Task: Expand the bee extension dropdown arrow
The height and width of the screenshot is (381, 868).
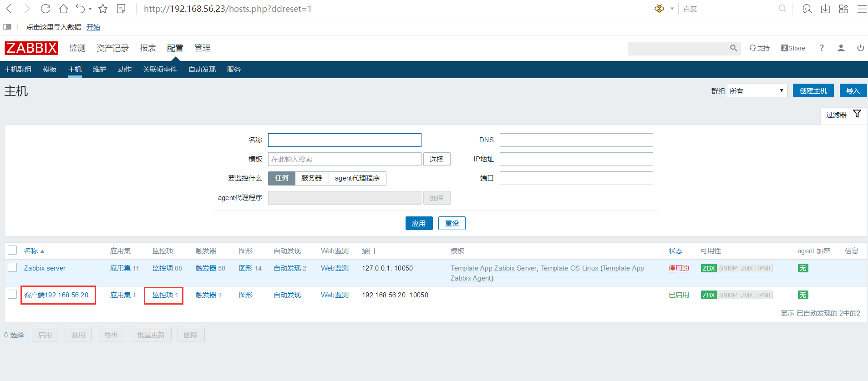Action: coord(672,9)
